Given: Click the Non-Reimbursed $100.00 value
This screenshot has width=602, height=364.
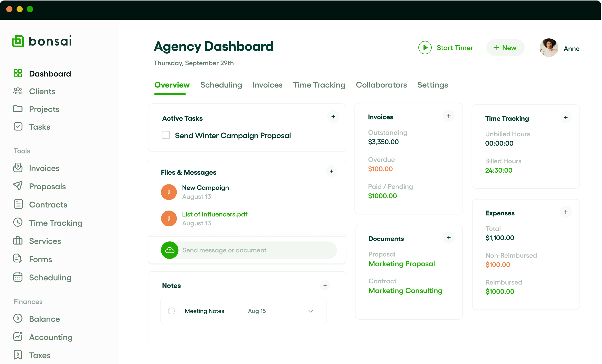Looking at the screenshot, I should click(498, 265).
